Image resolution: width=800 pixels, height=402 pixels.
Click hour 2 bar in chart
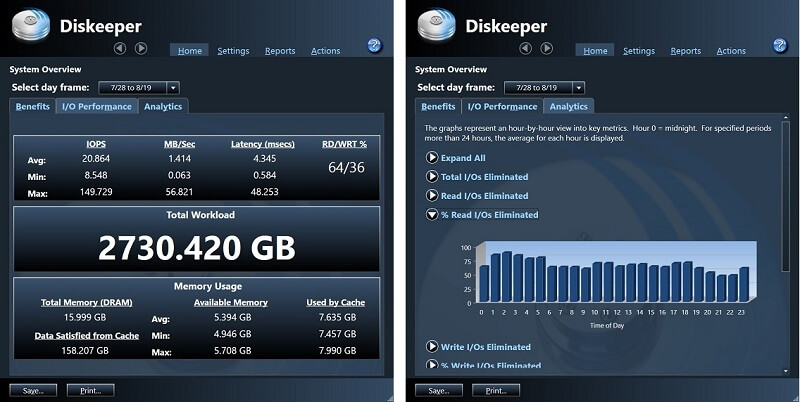(507, 276)
